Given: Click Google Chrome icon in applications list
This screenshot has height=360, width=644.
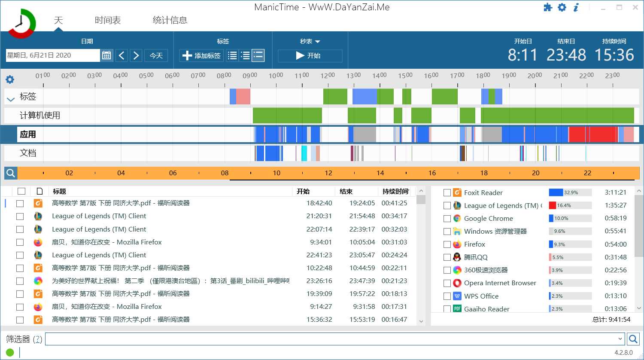Looking at the screenshot, I should click(x=457, y=218).
